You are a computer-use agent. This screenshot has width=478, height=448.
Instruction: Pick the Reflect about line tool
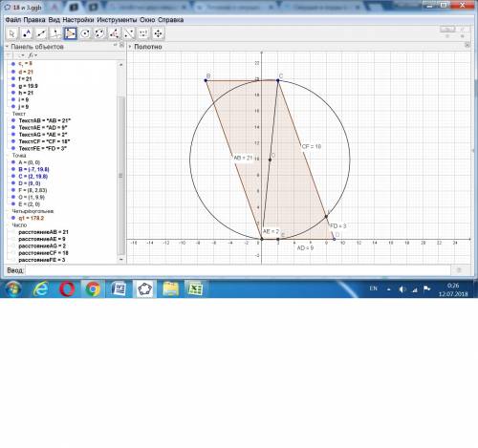click(x=129, y=33)
